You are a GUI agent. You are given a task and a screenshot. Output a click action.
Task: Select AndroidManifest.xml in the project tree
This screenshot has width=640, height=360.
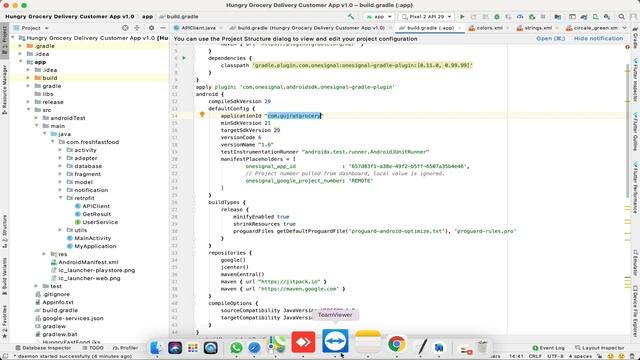pyautogui.click(x=88, y=262)
